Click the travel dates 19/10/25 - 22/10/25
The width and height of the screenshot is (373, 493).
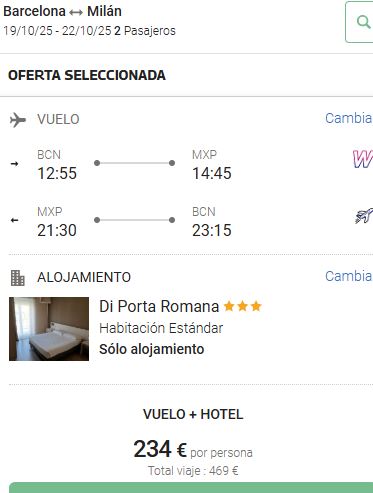coord(57,31)
